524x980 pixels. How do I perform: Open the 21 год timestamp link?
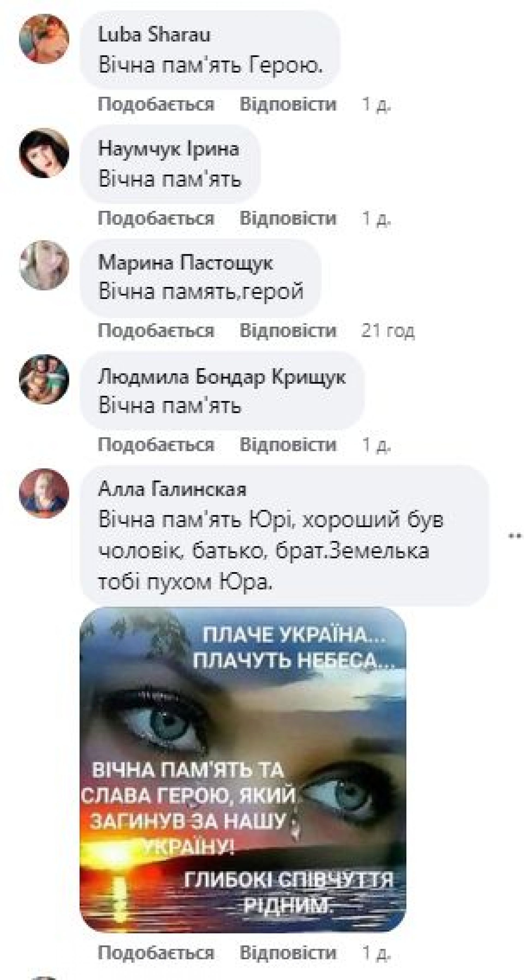[x=388, y=330]
